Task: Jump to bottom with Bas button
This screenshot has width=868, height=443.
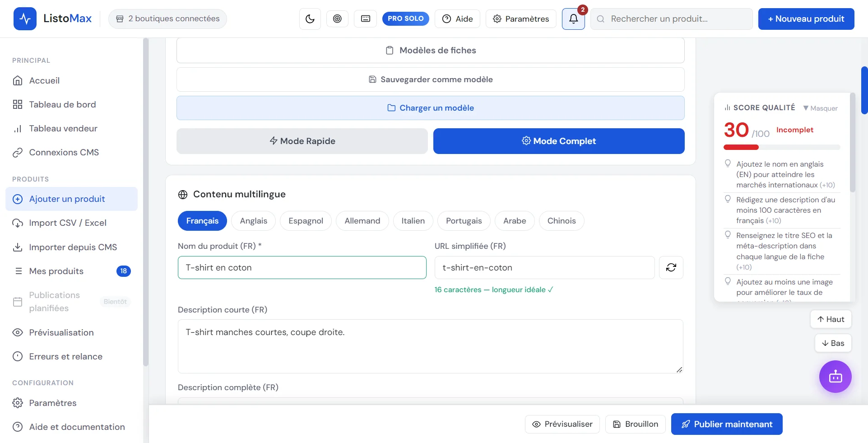Action: 833,343
